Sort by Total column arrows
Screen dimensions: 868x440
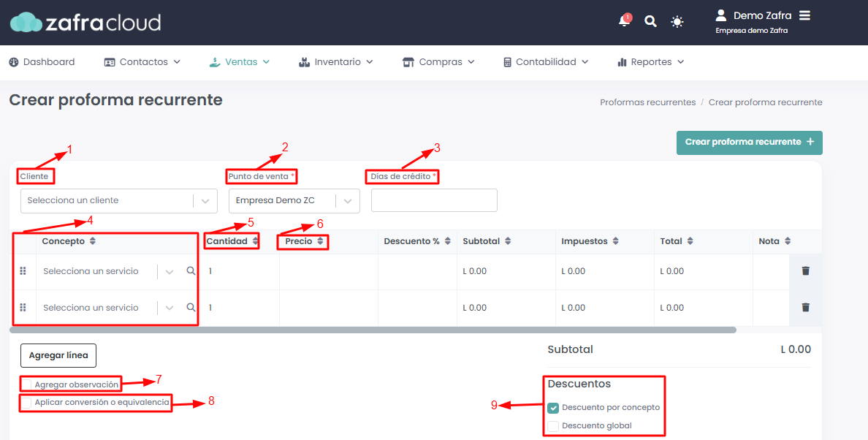coord(690,241)
